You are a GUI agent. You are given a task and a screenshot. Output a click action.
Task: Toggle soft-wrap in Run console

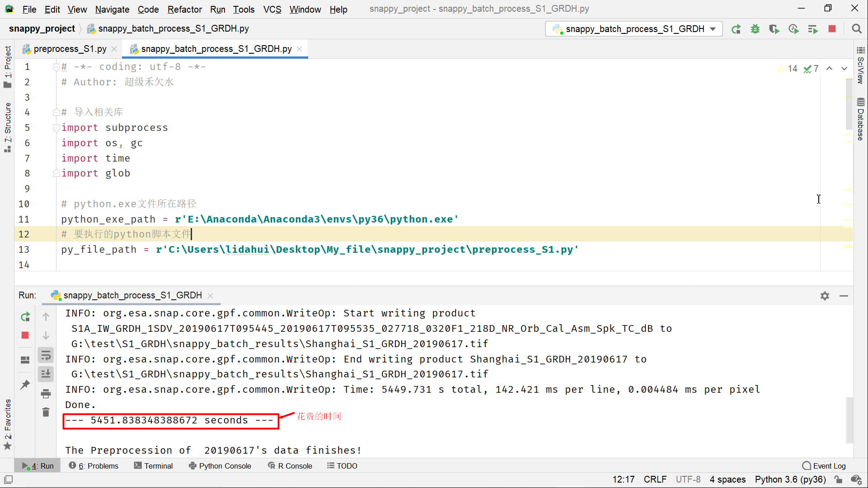(46, 355)
